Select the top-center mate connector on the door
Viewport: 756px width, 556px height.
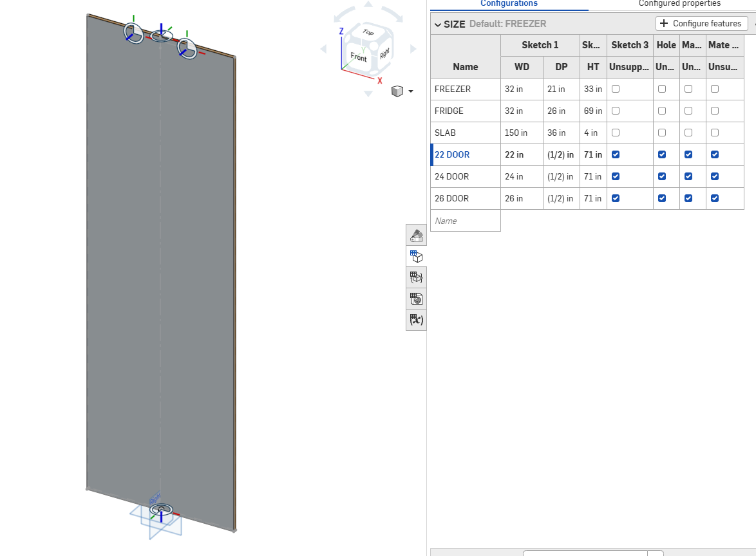point(161,35)
